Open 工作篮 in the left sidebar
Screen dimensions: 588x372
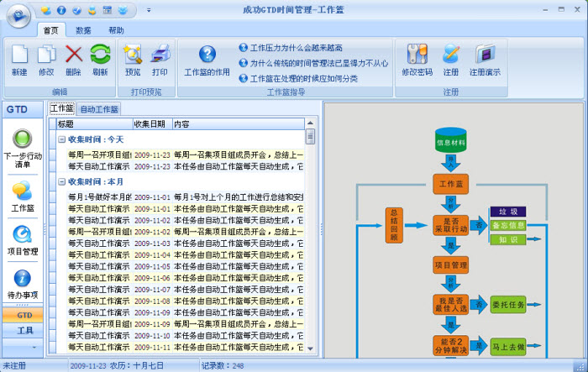pos(23,196)
